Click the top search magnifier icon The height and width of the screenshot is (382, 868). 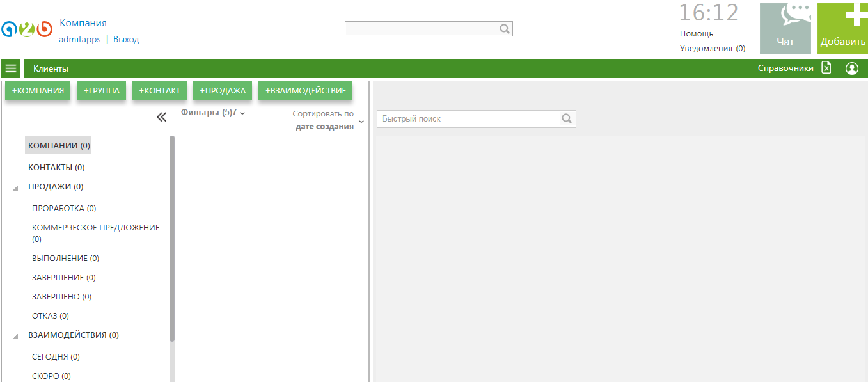504,29
